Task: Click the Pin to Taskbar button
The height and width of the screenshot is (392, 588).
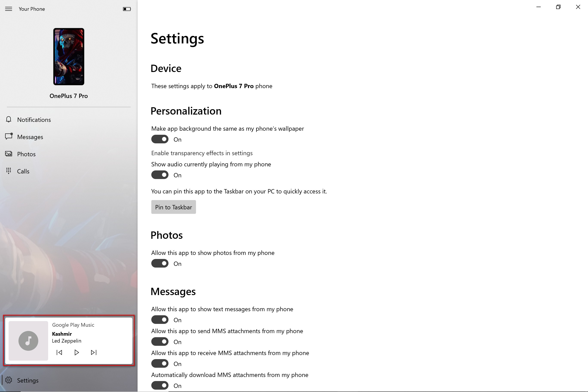Action: pos(173,207)
